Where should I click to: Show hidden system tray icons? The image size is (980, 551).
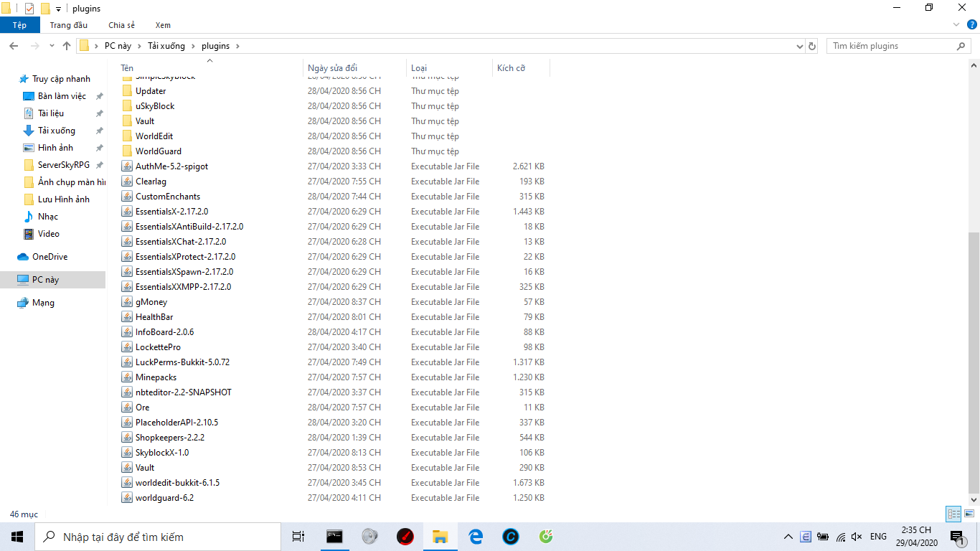point(788,537)
